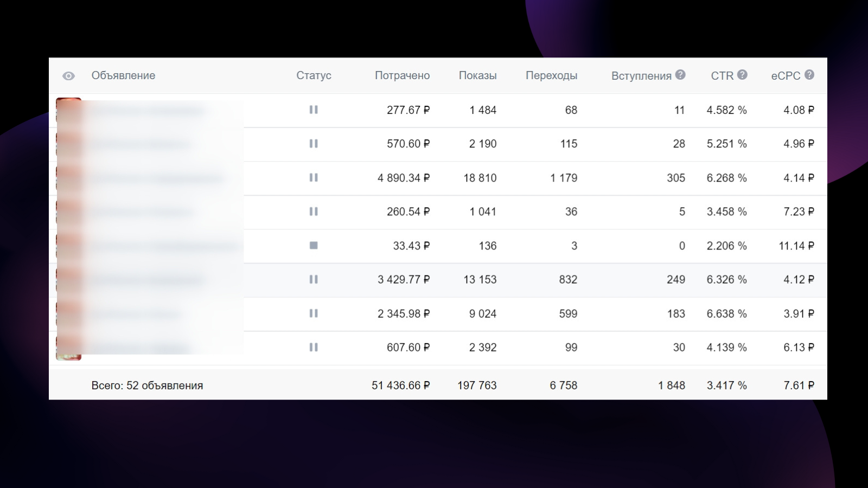This screenshot has width=868, height=488.
Task: Sort by Вступления column header
Action: [641, 76]
